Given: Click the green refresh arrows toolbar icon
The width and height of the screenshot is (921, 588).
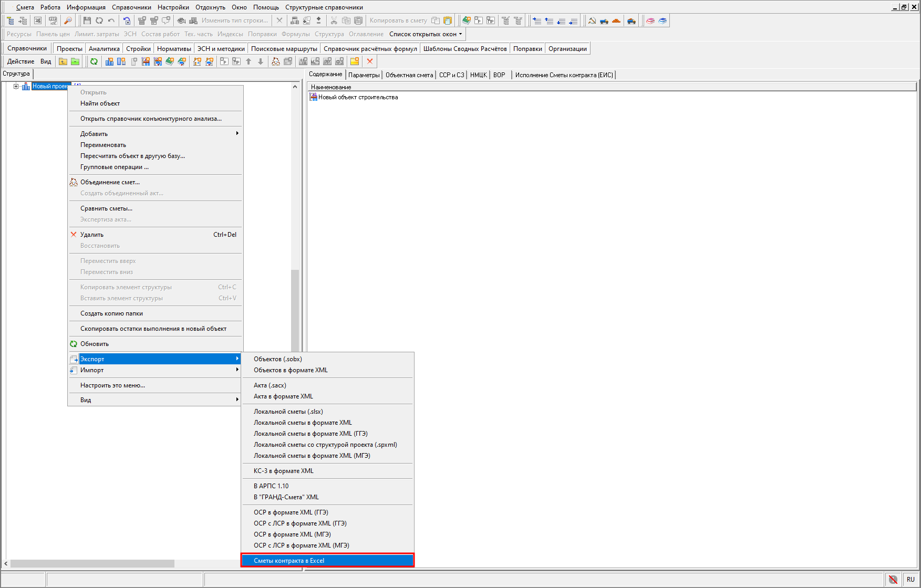Looking at the screenshot, I should pos(94,61).
